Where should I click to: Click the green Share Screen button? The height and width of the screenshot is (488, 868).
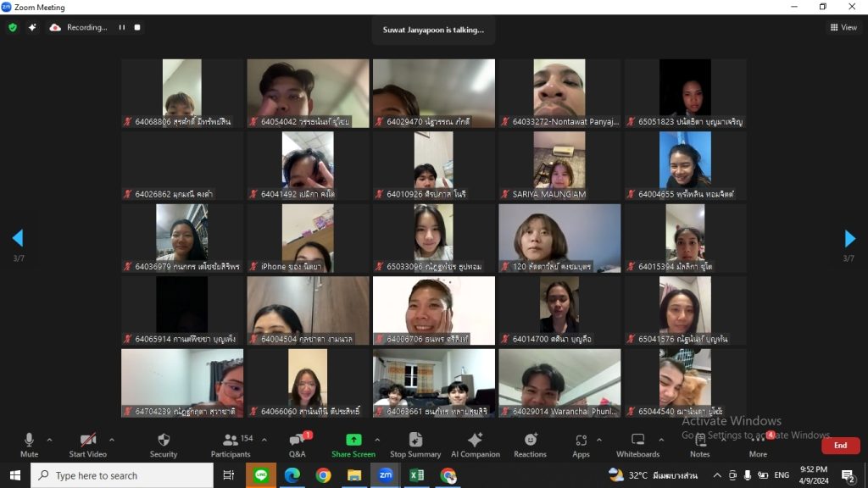353,445
